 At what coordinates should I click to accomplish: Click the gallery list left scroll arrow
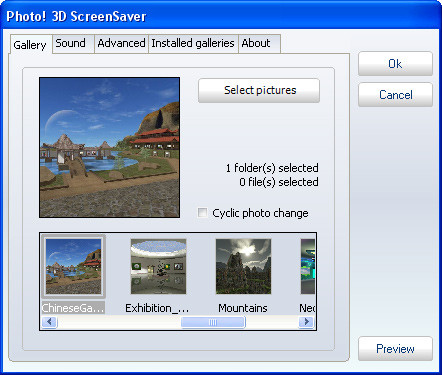pyautogui.click(x=50, y=322)
